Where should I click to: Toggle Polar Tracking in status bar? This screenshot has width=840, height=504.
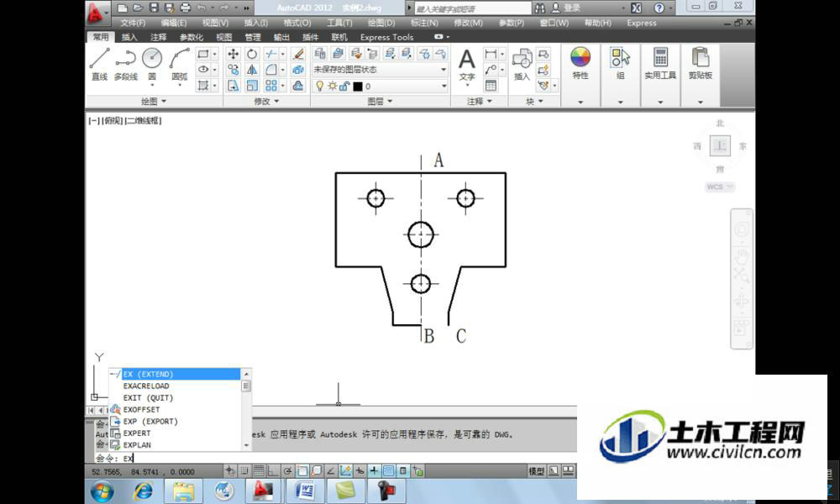(287, 471)
